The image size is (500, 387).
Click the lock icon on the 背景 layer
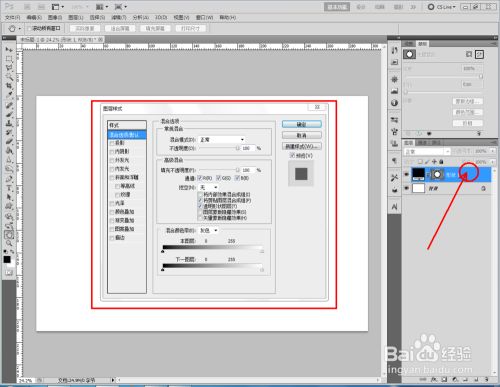pyautogui.click(x=483, y=189)
